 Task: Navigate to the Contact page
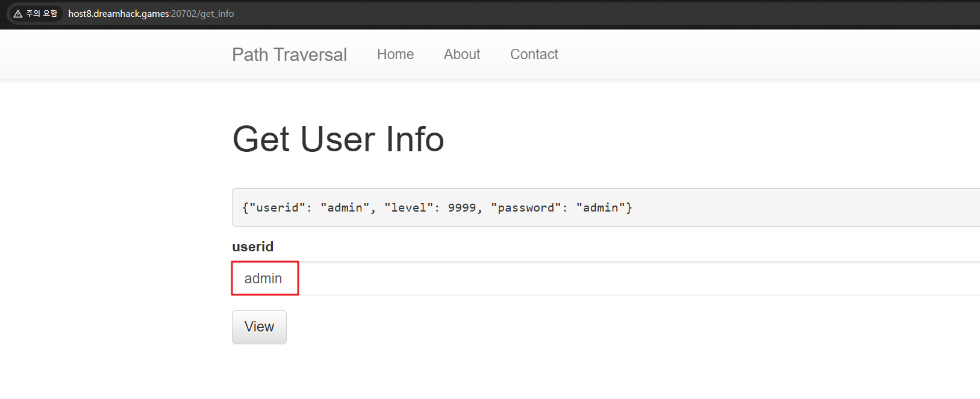(x=534, y=55)
